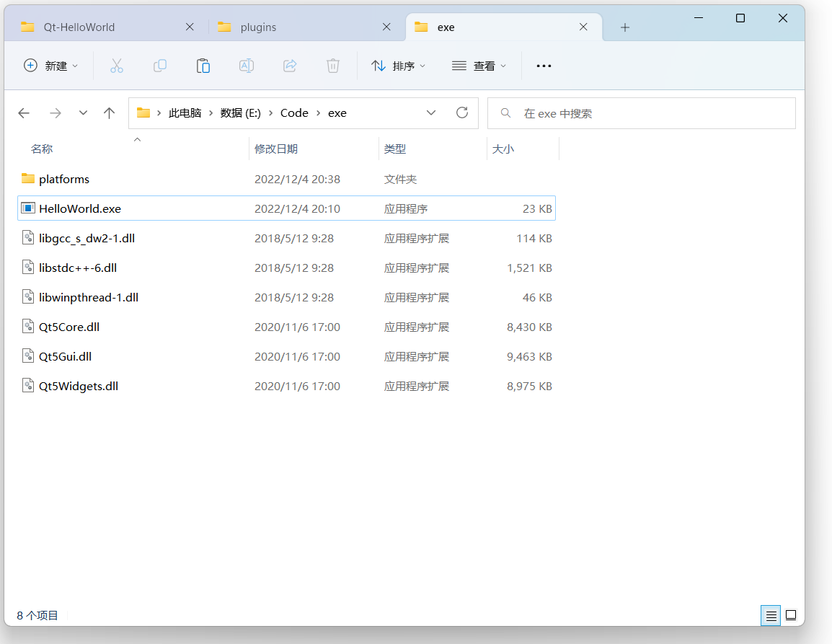Viewport: 832px width, 644px height.
Task: Open the 排序 (Sort) dropdown
Action: [399, 66]
